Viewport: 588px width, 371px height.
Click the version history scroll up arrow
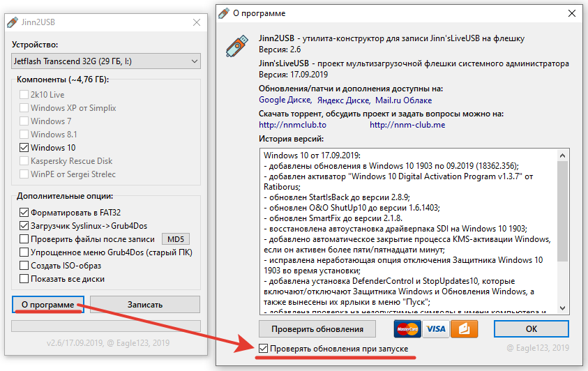[562, 155]
